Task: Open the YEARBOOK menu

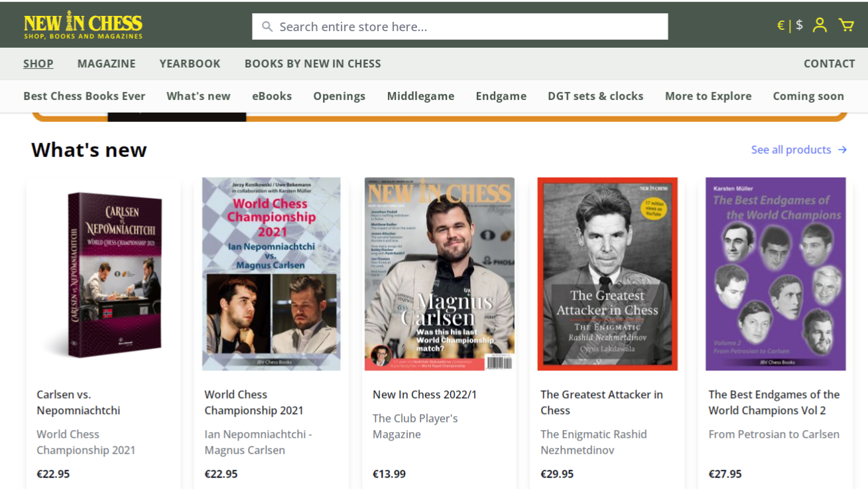Action: (190, 64)
